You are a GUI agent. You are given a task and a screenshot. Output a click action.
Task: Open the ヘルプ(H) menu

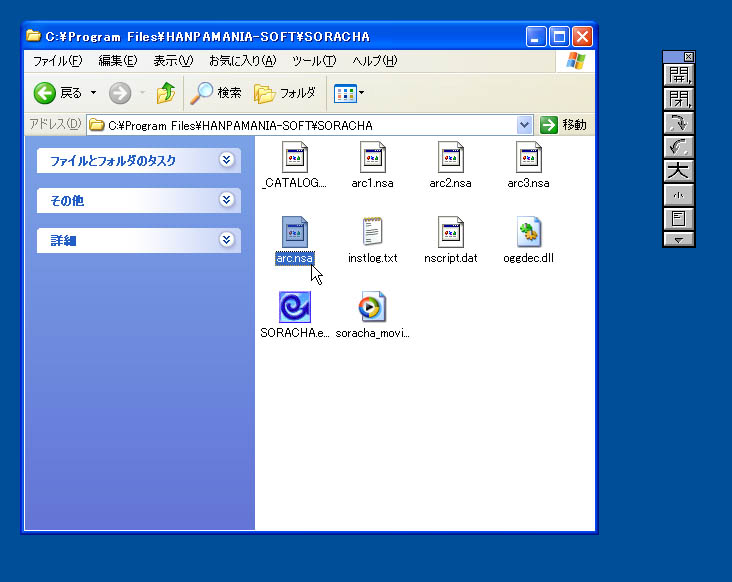point(374,61)
